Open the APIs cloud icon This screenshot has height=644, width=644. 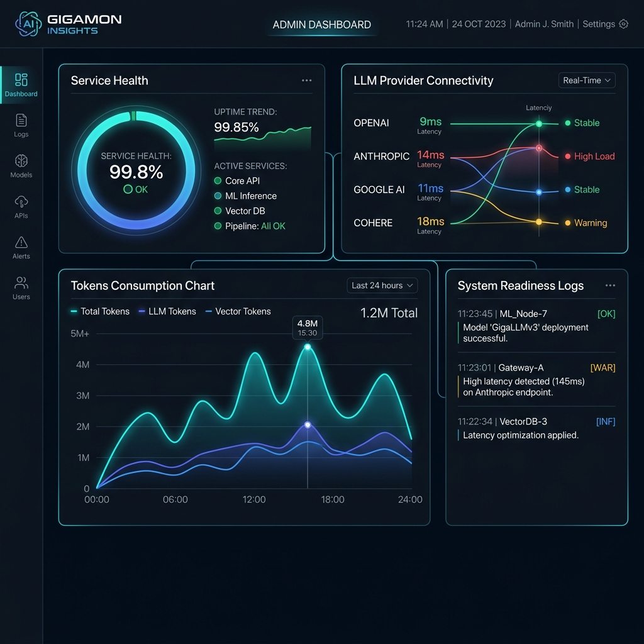[x=21, y=202]
